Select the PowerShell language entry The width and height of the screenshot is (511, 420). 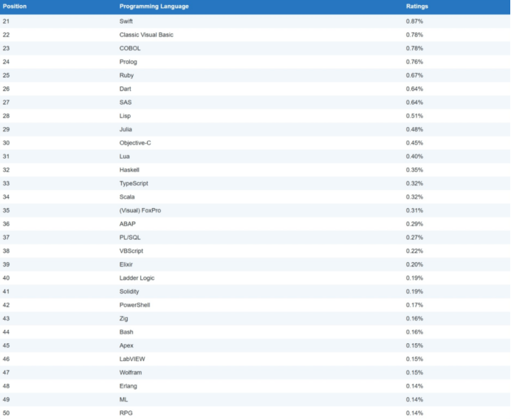(135, 305)
